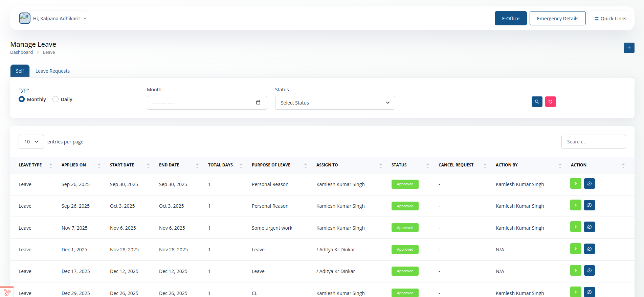Open Emergency Details

click(x=557, y=18)
